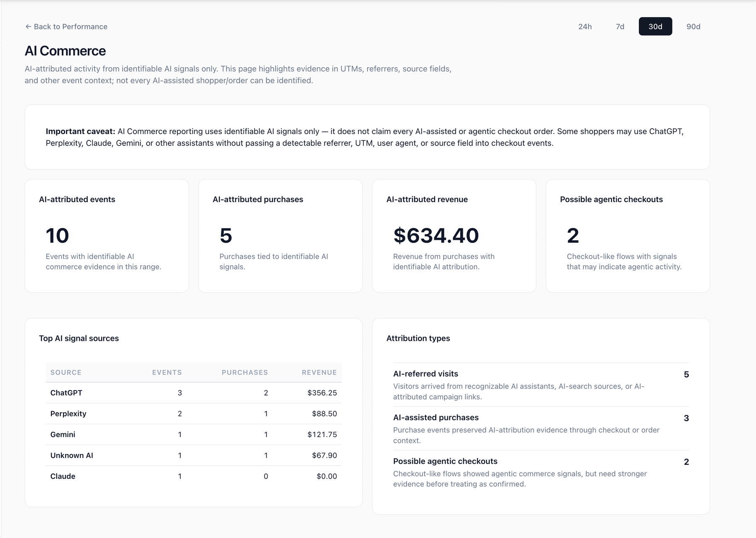Viewport: 756px width, 538px height.
Task: Click the count 5 for AI-referred visits
Action: [686, 374]
